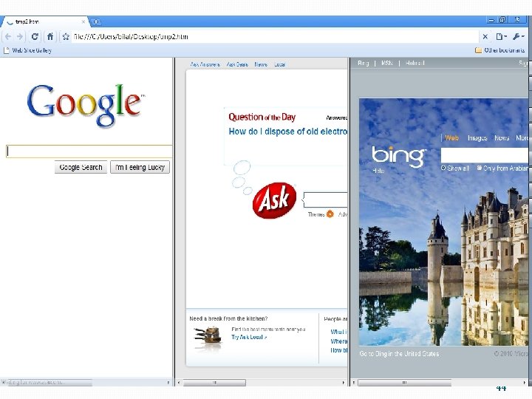532x399 pixels.
Task: Open a new tab with the plus button
Action: pos(96,21)
